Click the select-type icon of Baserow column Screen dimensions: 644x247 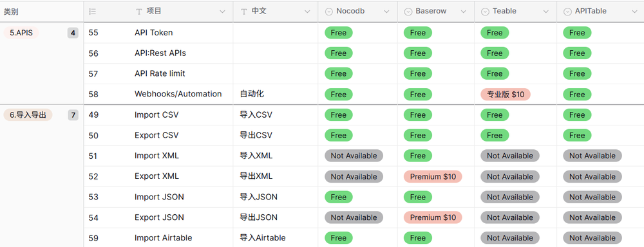point(408,12)
